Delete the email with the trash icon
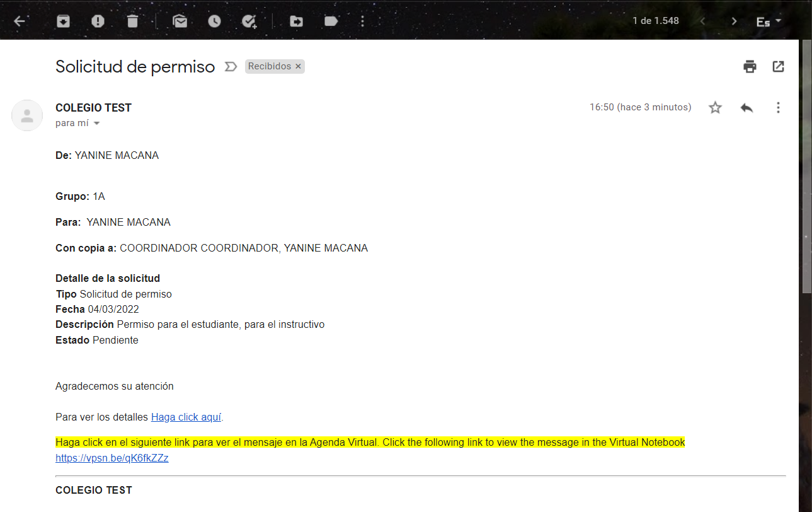The height and width of the screenshot is (512, 812). click(132, 21)
